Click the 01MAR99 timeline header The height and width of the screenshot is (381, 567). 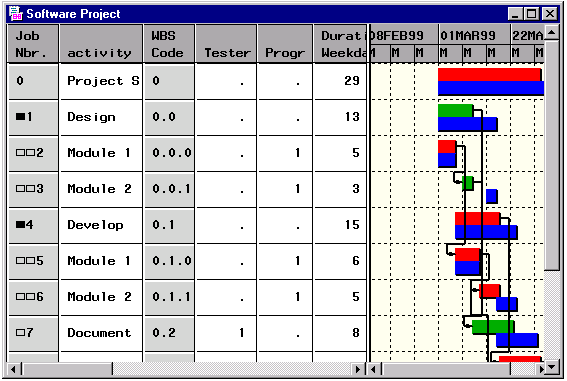tap(474, 35)
